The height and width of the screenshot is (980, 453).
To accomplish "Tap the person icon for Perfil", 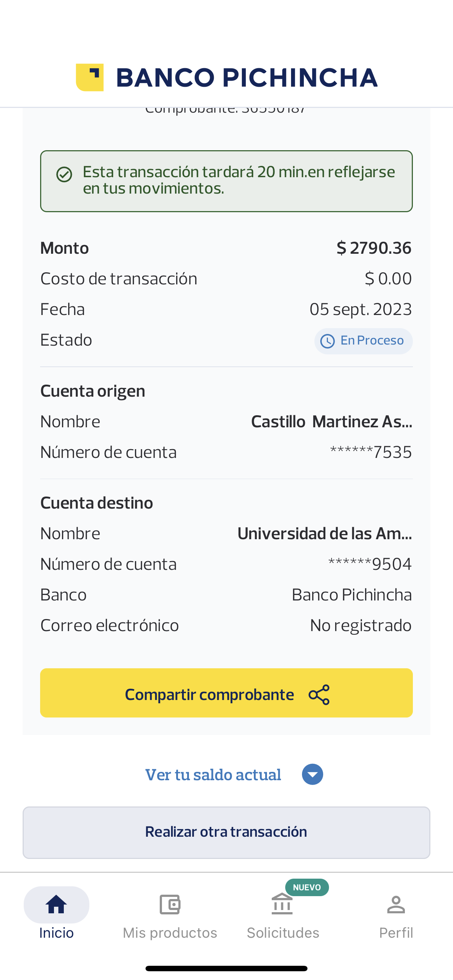I will pyautogui.click(x=396, y=904).
